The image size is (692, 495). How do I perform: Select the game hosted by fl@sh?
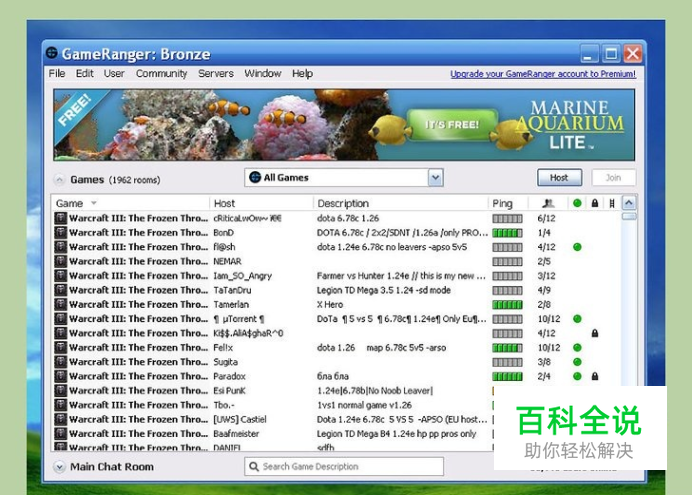point(337,247)
